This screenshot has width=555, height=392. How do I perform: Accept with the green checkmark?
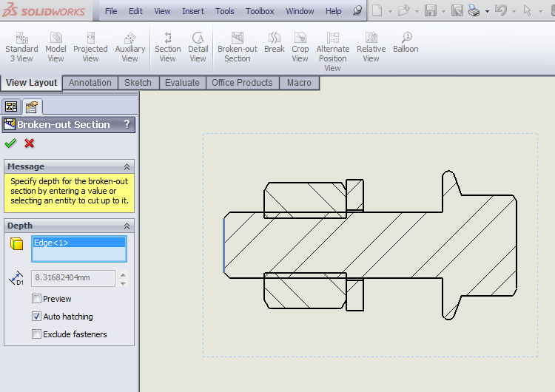(10, 143)
